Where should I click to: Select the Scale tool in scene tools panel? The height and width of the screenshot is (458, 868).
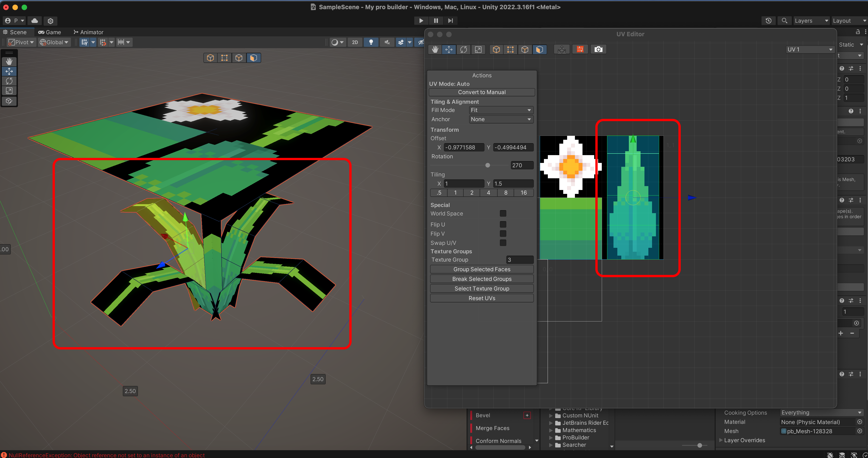pyautogui.click(x=9, y=91)
